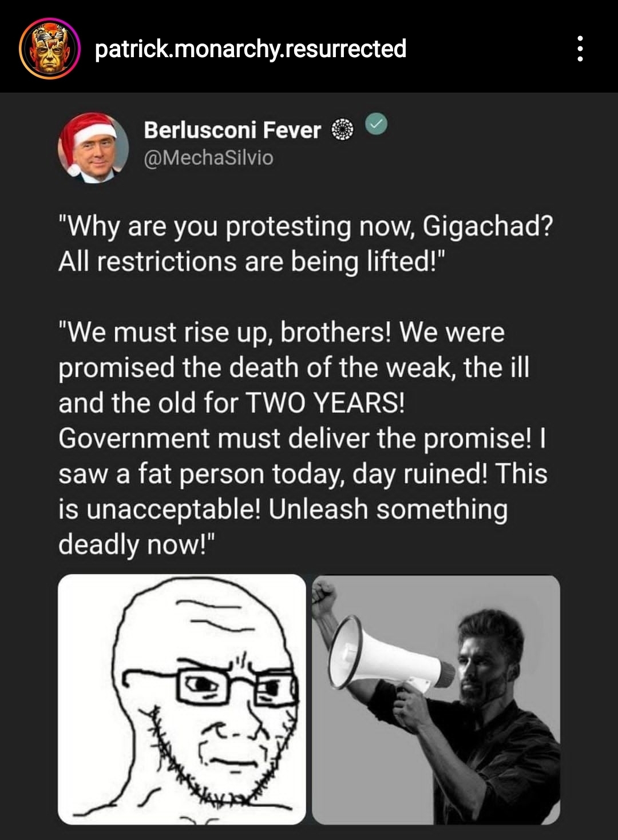This screenshot has height=840, width=618.
Task: Click the "All restrictions are being lifted!" line
Action: pyautogui.click(x=251, y=262)
